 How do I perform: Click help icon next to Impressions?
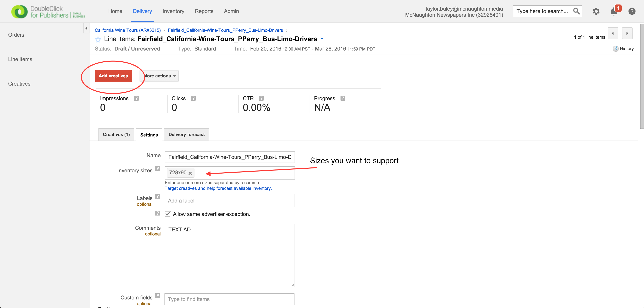click(136, 98)
